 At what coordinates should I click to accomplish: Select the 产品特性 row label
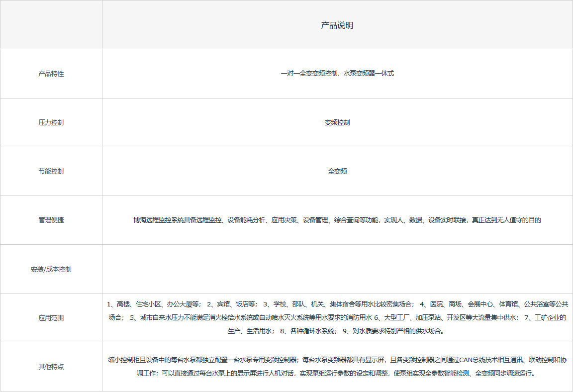tap(51, 74)
